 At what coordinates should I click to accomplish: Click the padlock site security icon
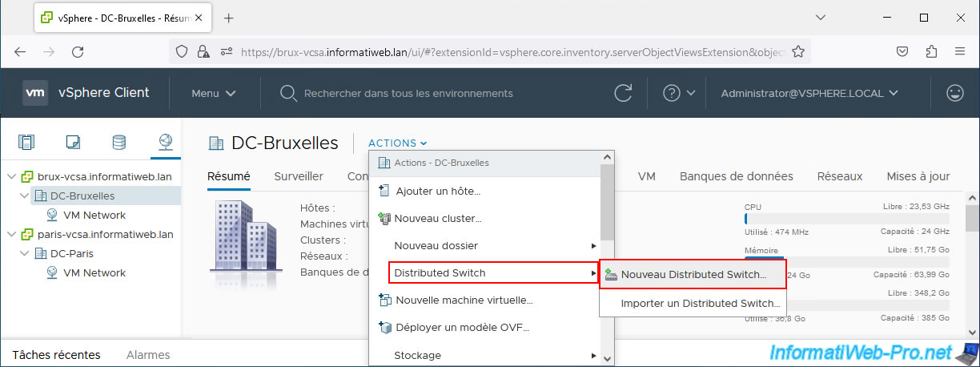(x=204, y=51)
